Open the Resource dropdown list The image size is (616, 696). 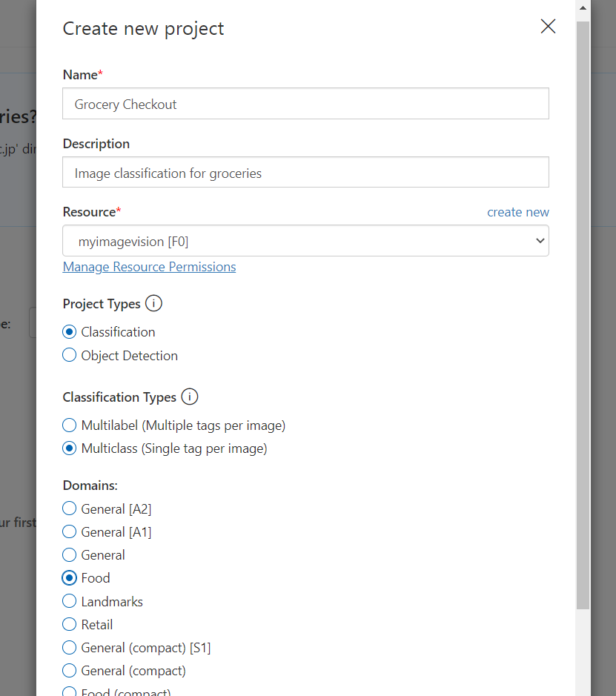(305, 241)
